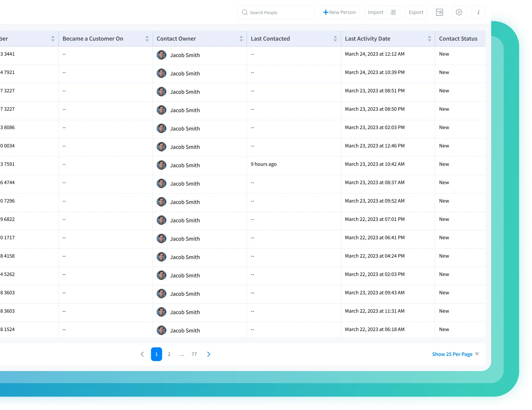Go to page 2
Screen dimensions: 532x410
click(169, 354)
